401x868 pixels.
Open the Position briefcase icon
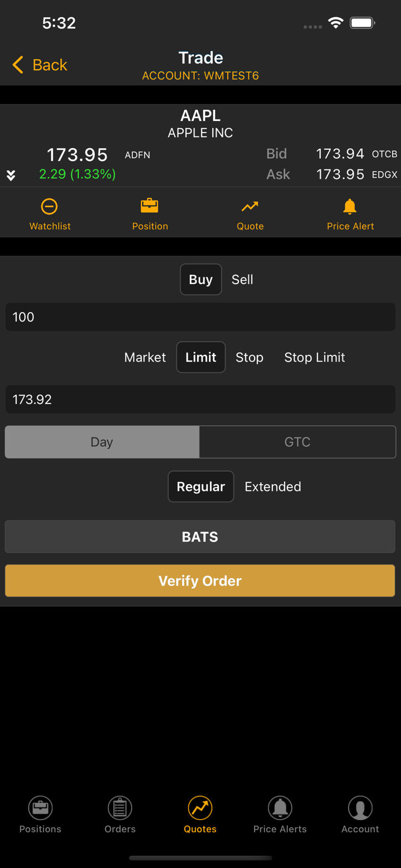coord(150,207)
